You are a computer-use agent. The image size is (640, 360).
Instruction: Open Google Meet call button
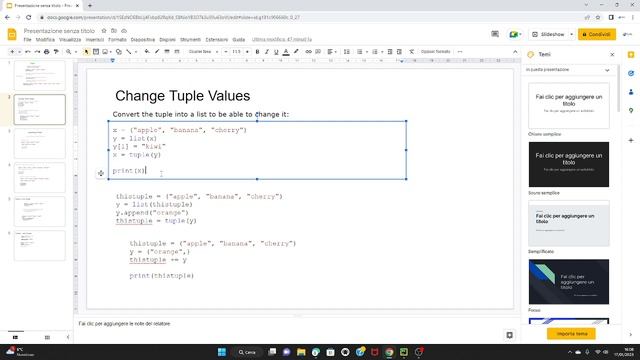click(515, 34)
